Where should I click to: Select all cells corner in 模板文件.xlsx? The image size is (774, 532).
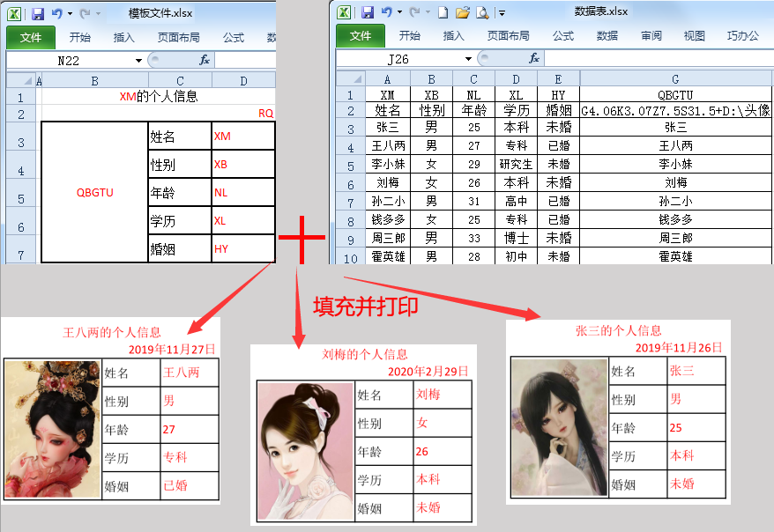click(x=21, y=80)
